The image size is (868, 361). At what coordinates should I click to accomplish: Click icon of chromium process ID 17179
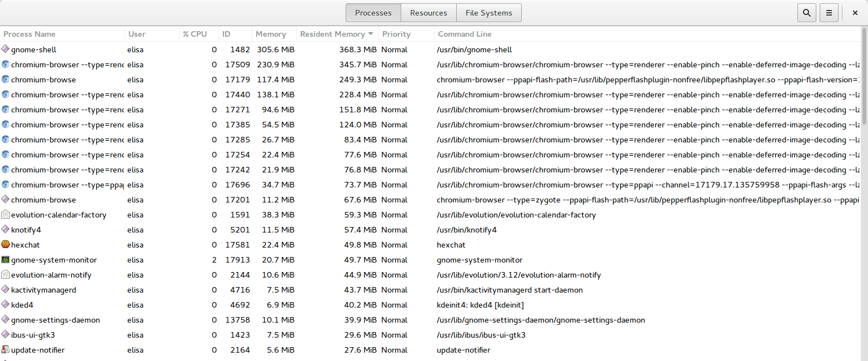click(x=6, y=80)
